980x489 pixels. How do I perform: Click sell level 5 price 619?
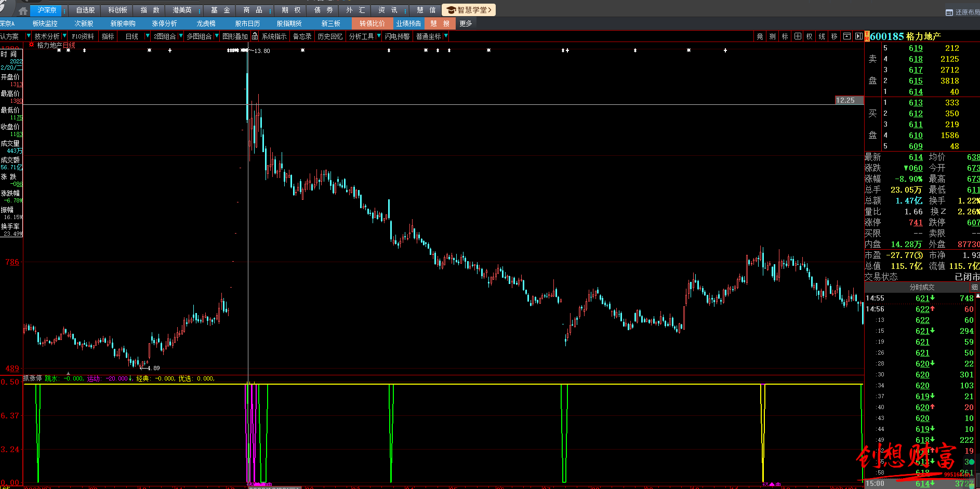click(916, 48)
